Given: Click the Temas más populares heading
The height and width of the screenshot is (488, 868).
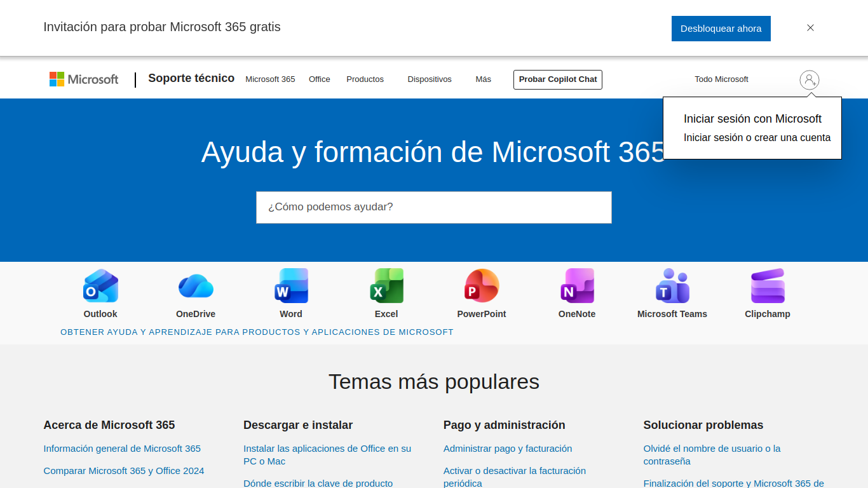Looking at the screenshot, I should click(x=434, y=382).
